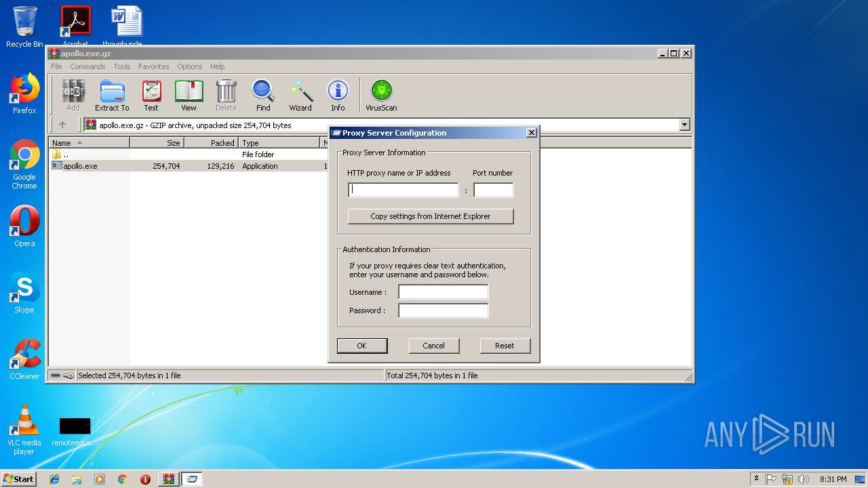Image resolution: width=868 pixels, height=488 pixels.
Task: Select the Skype desktop shortcut
Action: [x=24, y=293]
